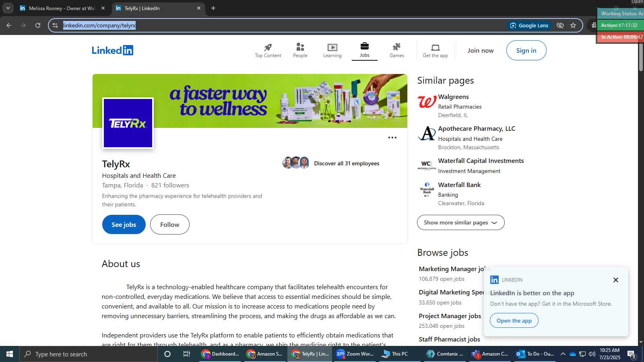Open Task View in taskbar
The image size is (644, 362).
point(186,354)
